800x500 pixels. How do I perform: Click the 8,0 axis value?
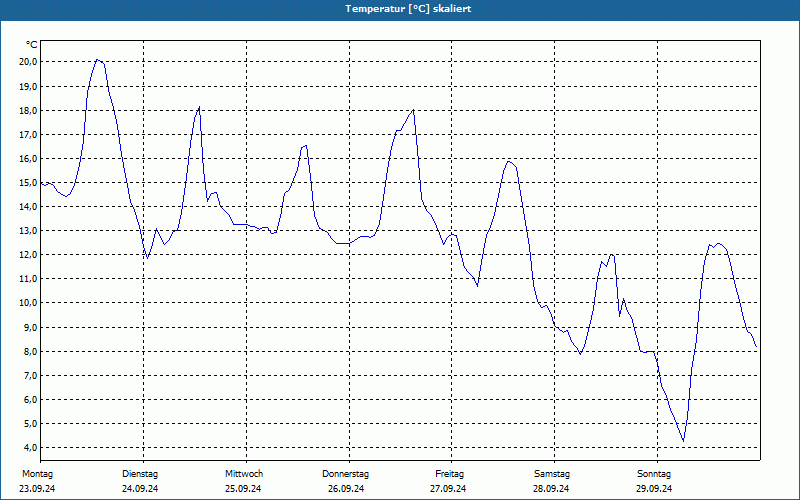pos(30,351)
